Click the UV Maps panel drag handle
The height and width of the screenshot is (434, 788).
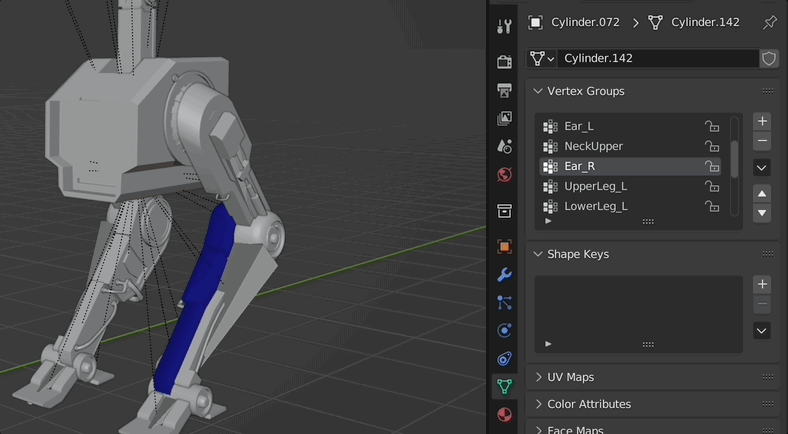point(767,377)
